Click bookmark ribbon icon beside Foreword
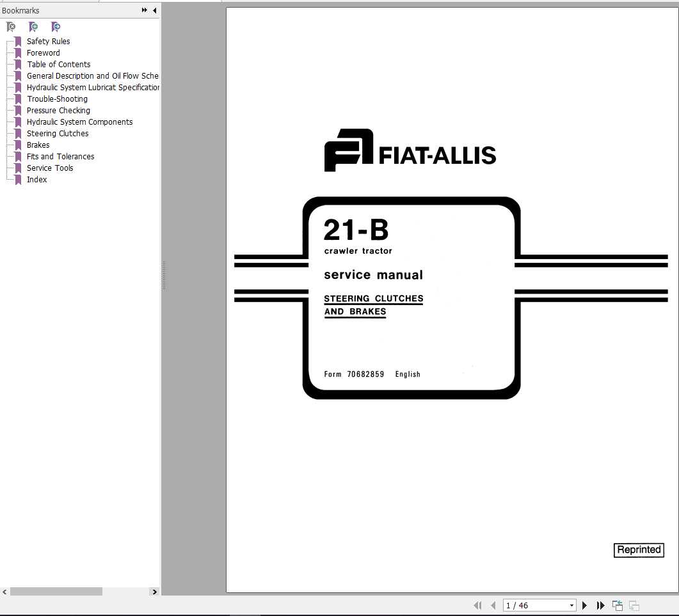The image size is (679, 616). click(18, 53)
